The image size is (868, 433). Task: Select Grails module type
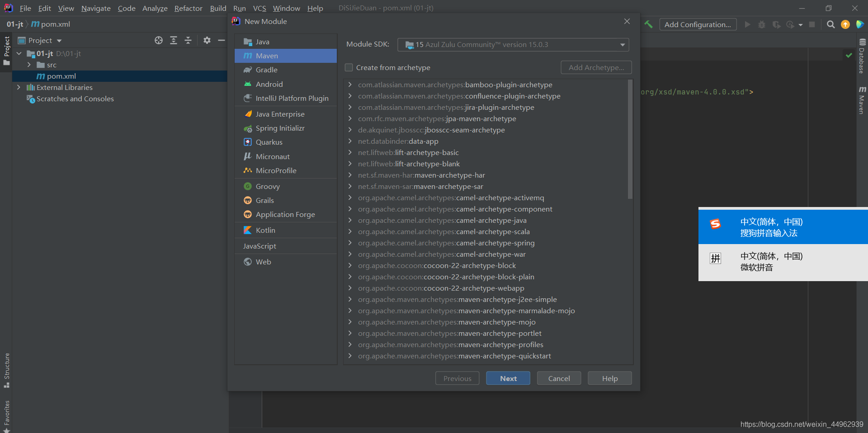pos(286,200)
